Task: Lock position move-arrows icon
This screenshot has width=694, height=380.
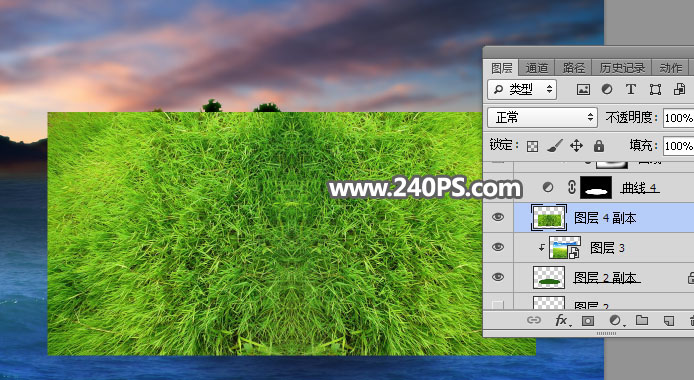Action: pyautogui.click(x=576, y=146)
